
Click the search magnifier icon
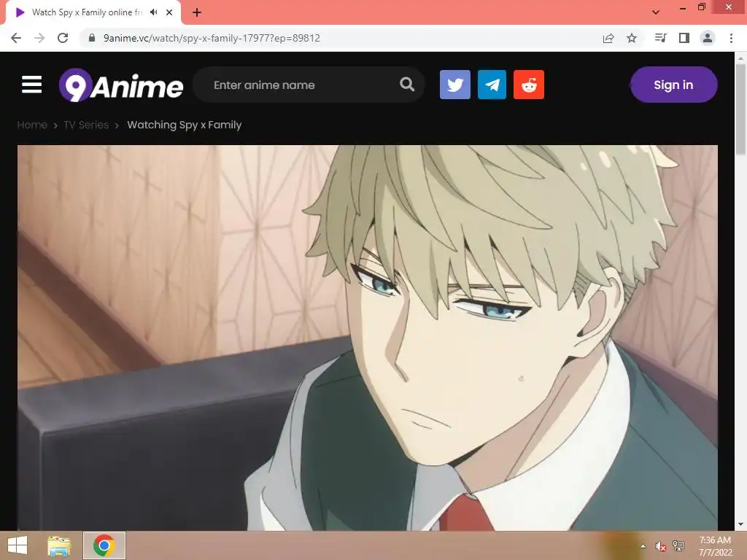coord(407,85)
